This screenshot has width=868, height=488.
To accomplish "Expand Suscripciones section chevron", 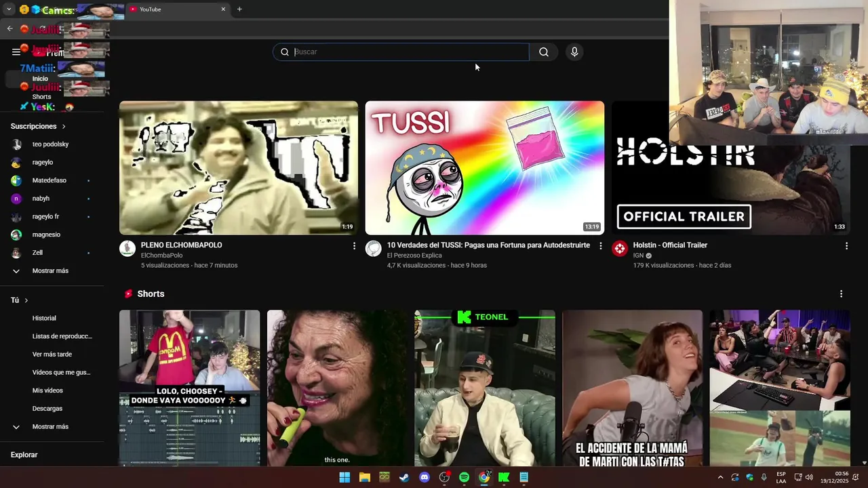I will click(64, 127).
